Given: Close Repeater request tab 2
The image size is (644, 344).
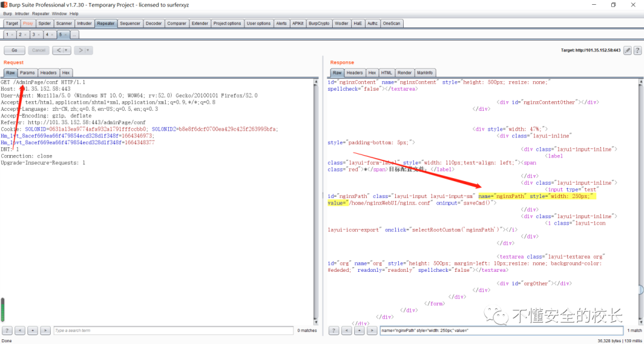Looking at the screenshot, I should click(x=26, y=35).
